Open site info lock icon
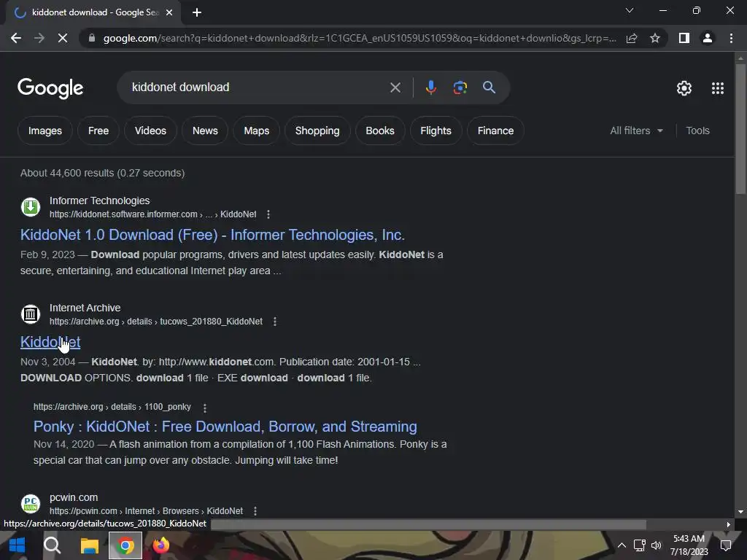The height and width of the screenshot is (560, 747). (92, 38)
